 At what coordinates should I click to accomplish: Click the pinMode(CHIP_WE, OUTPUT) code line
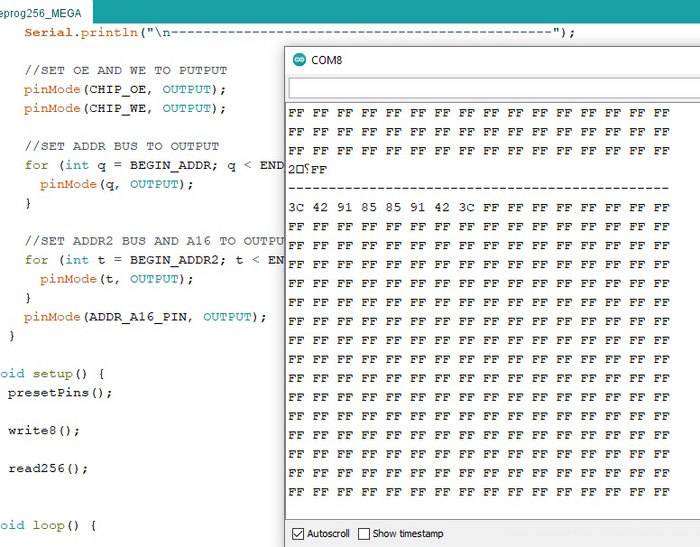point(125,108)
